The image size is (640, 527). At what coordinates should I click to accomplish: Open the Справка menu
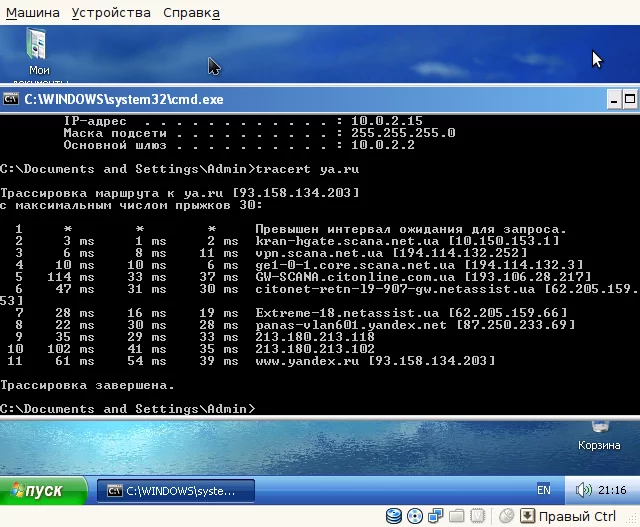click(x=191, y=13)
